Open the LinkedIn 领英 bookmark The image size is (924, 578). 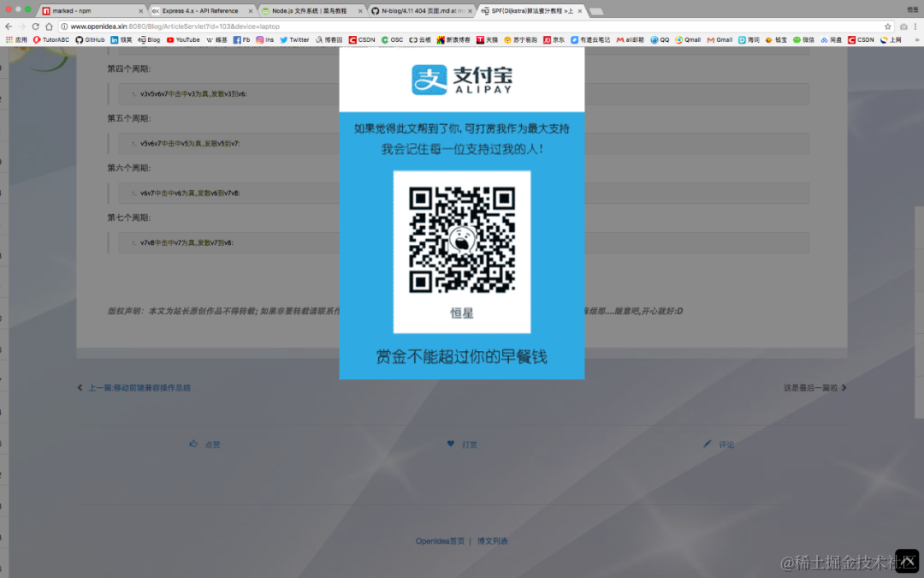(x=121, y=40)
